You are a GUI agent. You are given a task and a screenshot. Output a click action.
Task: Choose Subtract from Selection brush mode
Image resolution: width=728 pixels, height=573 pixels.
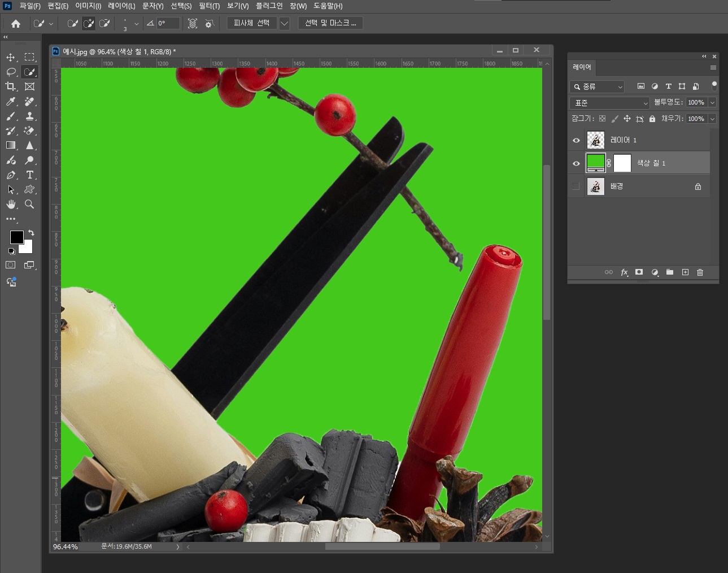coord(104,23)
